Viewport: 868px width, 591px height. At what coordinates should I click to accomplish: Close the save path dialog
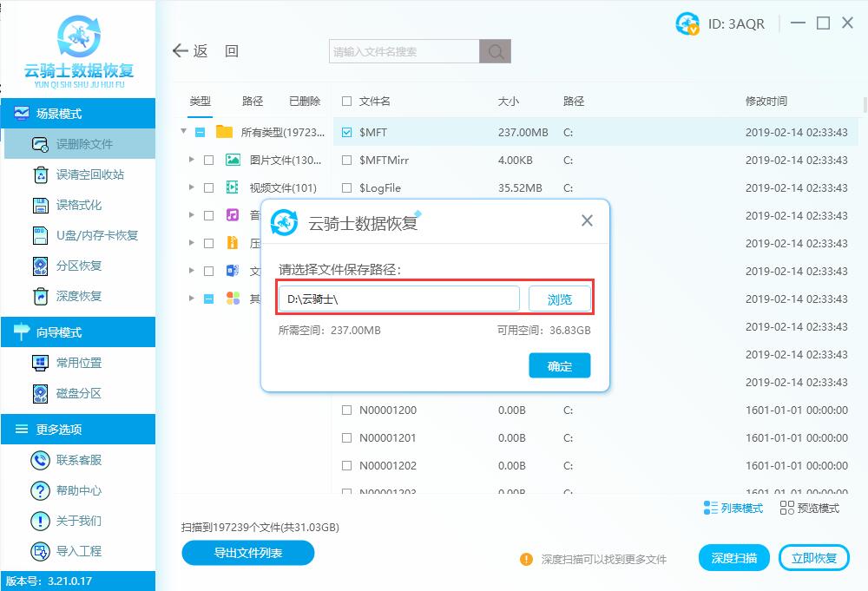tap(587, 220)
